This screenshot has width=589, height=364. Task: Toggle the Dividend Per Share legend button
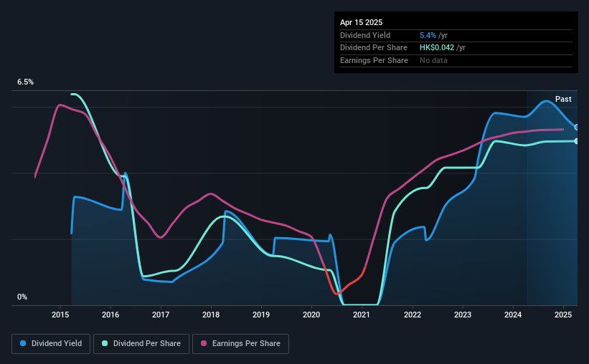click(x=141, y=344)
